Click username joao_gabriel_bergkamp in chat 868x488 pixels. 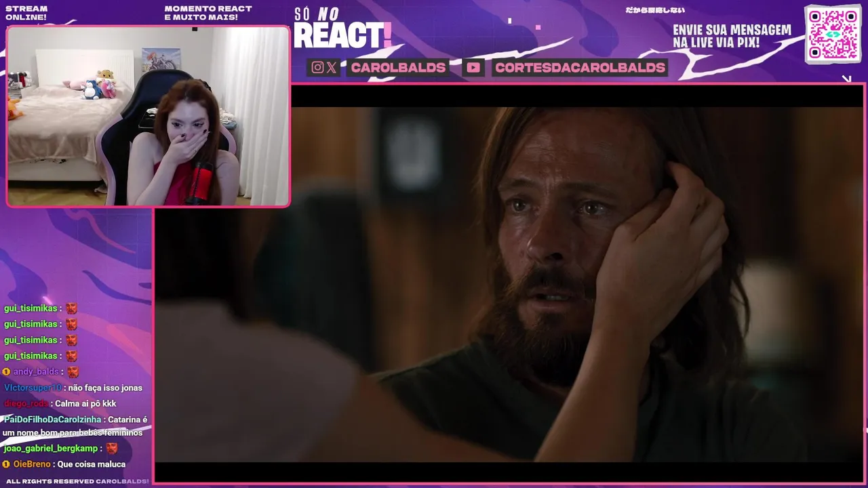pyautogui.click(x=52, y=448)
